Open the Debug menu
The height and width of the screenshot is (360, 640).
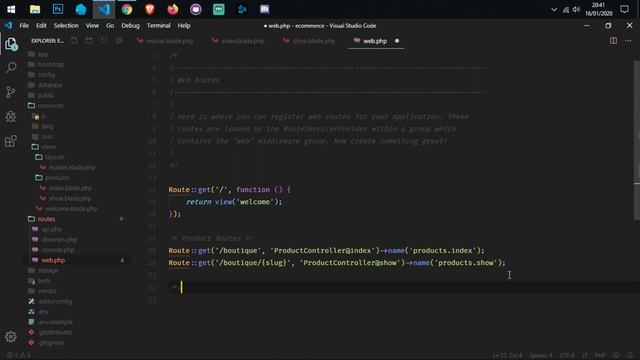pos(130,25)
